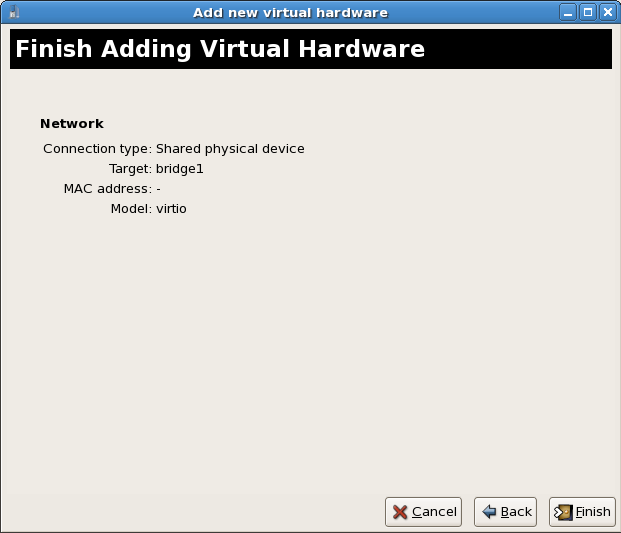
Task: Click the 'bridge1' target value
Action: coord(179,169)
